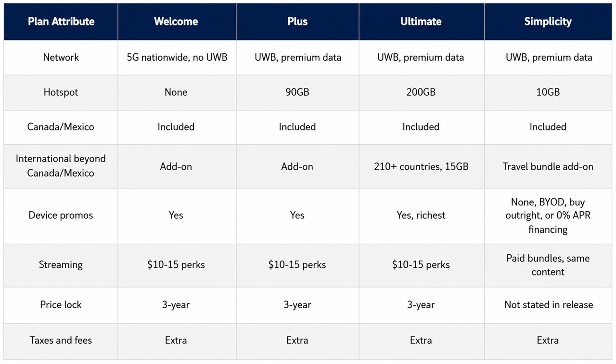Click '210+ countries, 15GB' cell
Viewport: 616px width, 364px height.
click(x=421, y=166)
